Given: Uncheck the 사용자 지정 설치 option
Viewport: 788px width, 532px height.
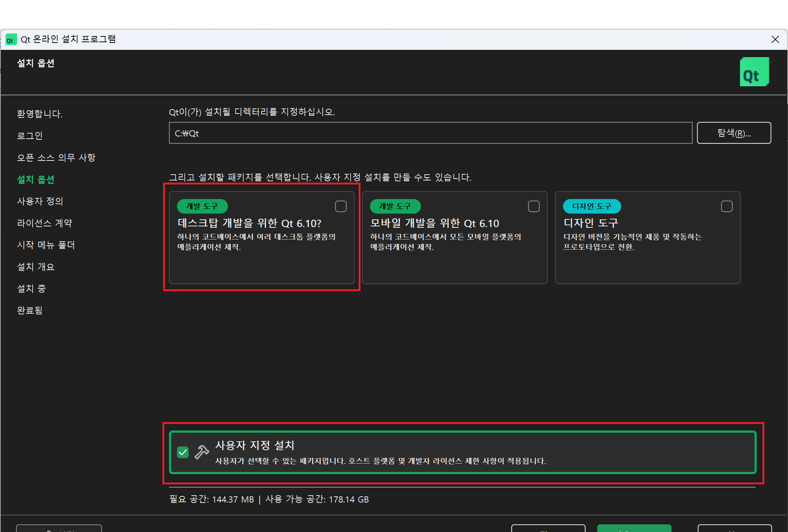Looking at the screenshot, I should (x=183, y=452).
